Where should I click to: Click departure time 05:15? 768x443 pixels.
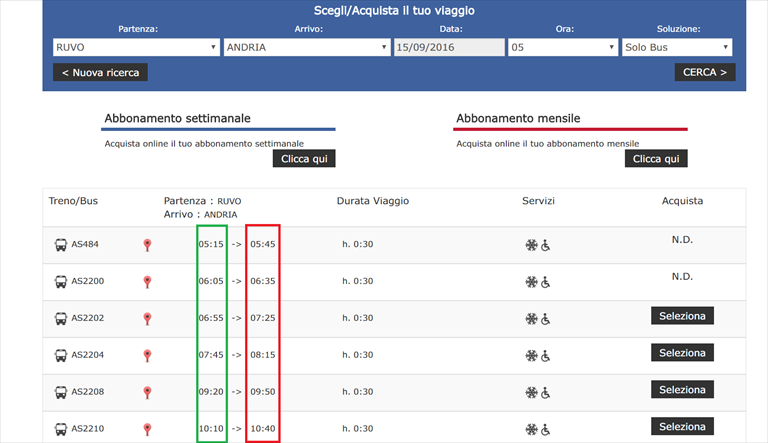pyautogui.click(x=211, y=244)
